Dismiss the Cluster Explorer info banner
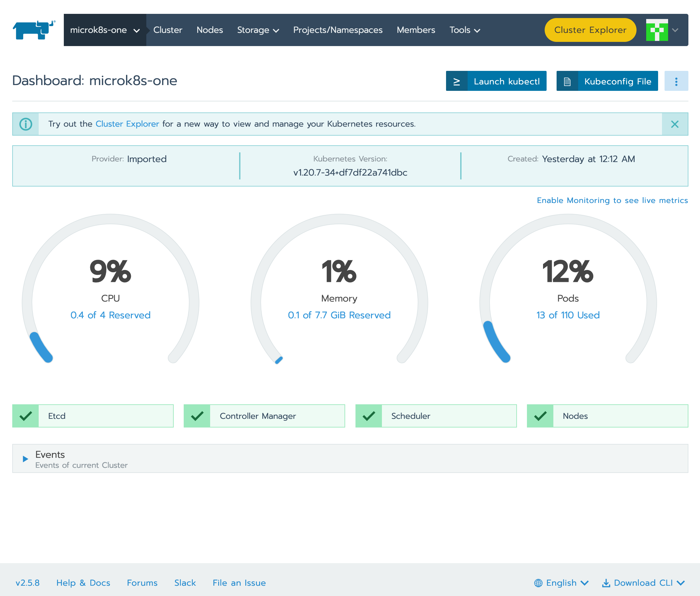Image resolution: width=700 pixels, height=596 pixels. click(674, 124)
